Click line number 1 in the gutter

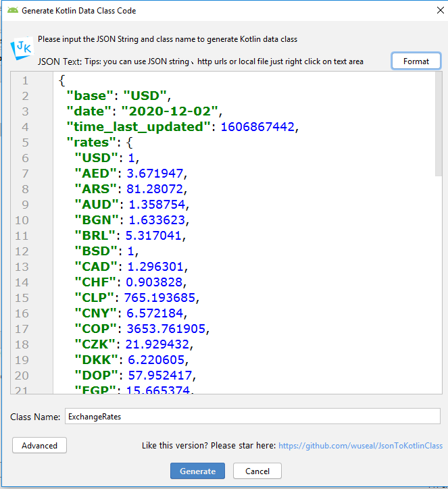click(x=25, y=80)
